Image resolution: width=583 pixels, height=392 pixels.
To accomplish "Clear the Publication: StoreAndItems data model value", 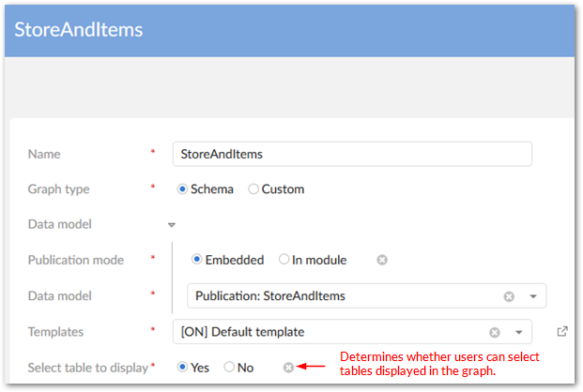I will pyautogui.click(x=509, y=296).
